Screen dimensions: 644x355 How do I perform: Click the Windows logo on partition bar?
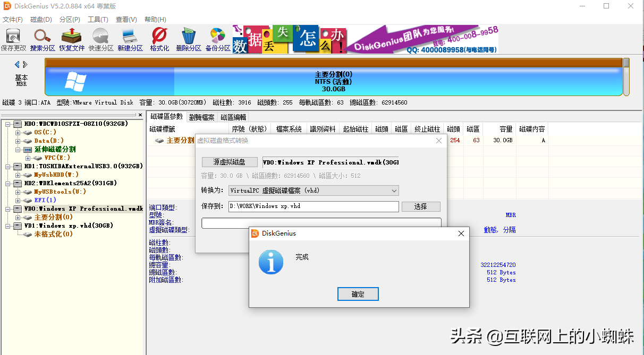click(75, 81)
